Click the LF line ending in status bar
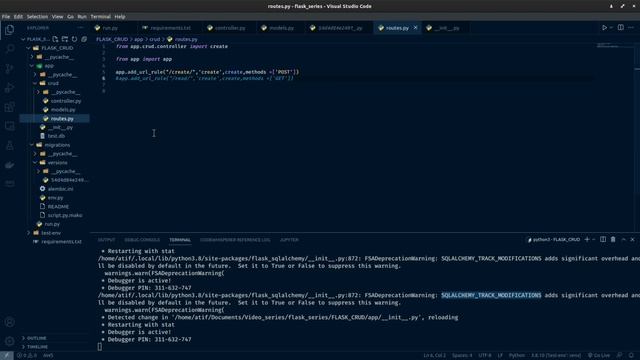 click(x=500, y=356)
